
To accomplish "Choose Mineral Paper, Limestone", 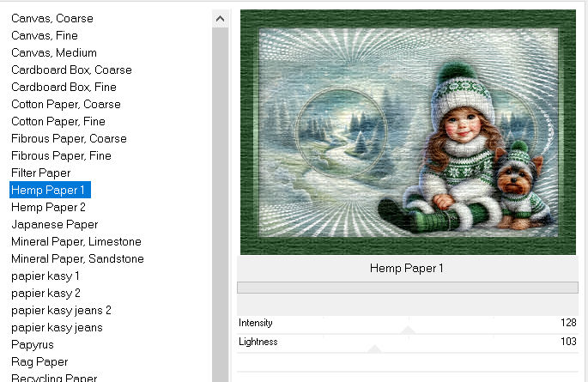I will point(76,242).
